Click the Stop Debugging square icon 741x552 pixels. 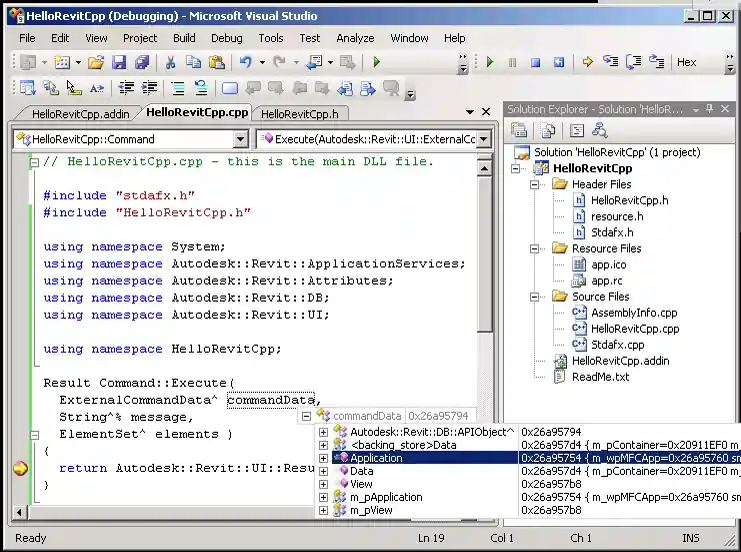tap(535, 62)
